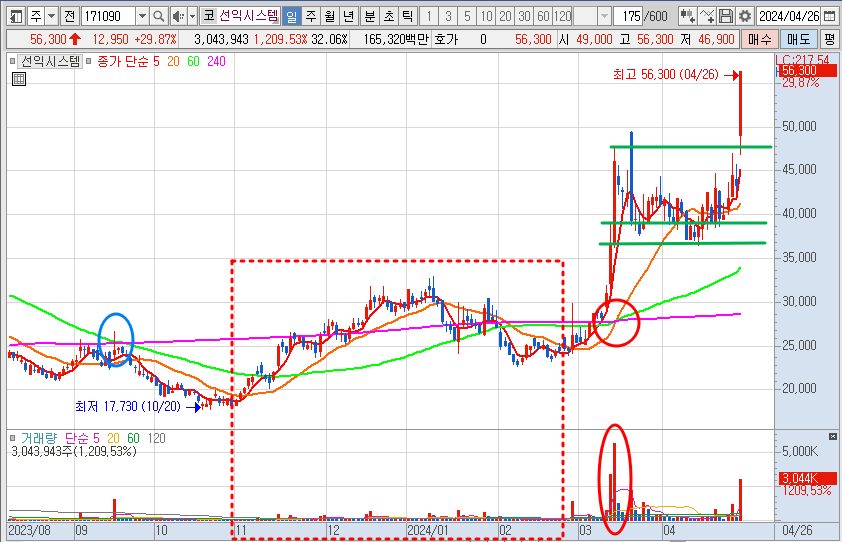
Task: Click the 04/26 date label on time axis
Action: (797, 531)
